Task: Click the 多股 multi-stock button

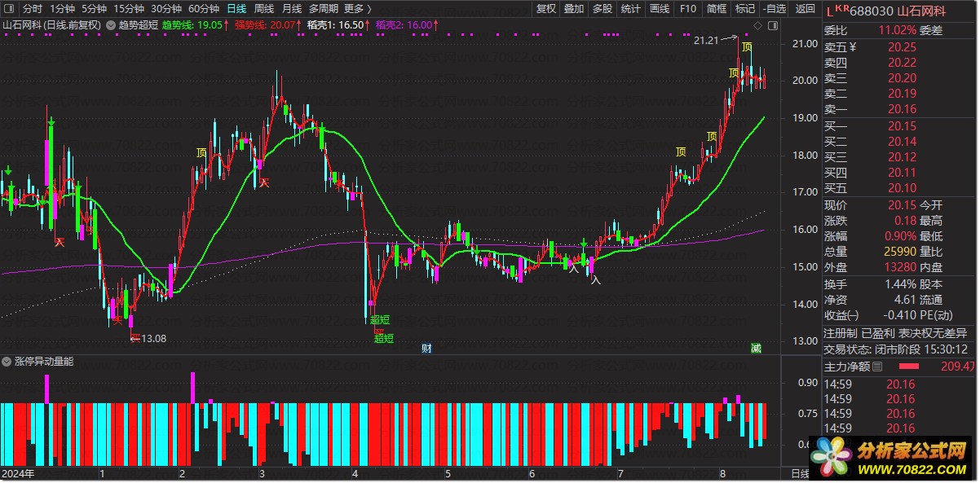Action: tap(603, 9)
